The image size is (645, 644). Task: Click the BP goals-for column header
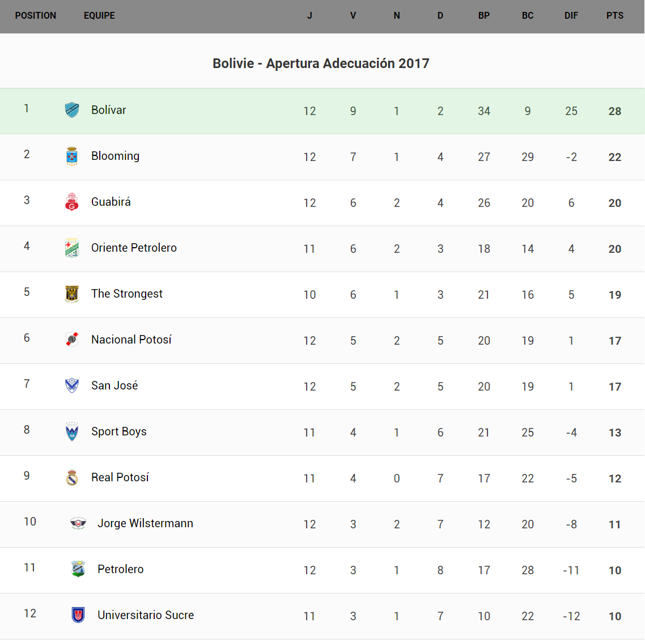coord(484,16)
